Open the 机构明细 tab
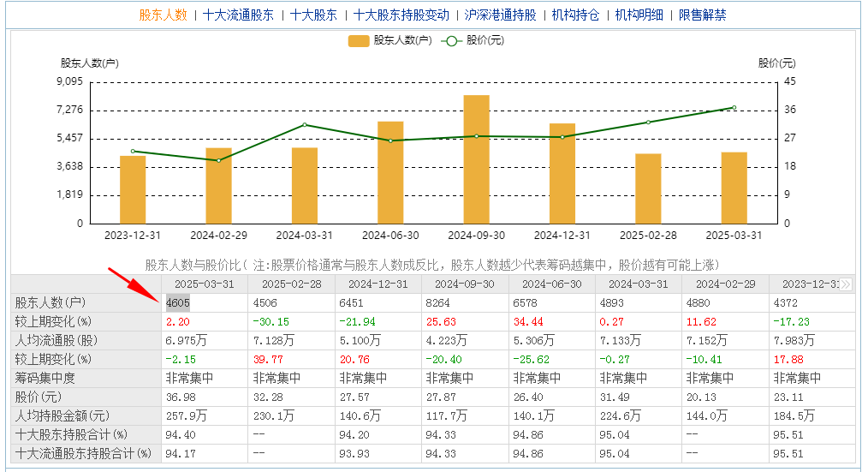The width and height of the screenshot is (868, 472). pos(639,15)
